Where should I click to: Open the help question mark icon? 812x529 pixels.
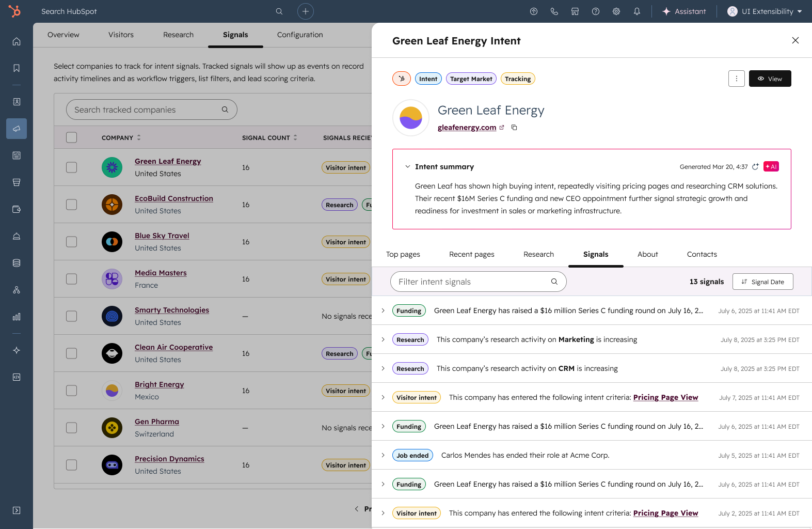click(x=596, y=11)
